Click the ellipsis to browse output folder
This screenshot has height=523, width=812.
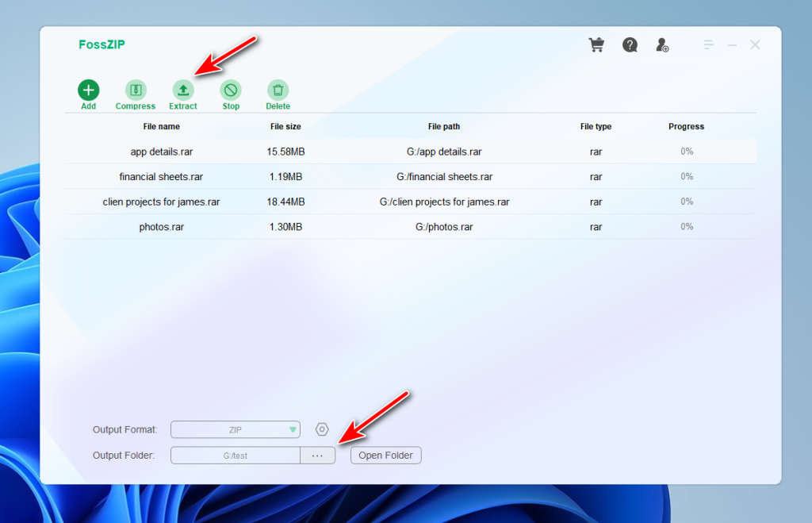318,455
